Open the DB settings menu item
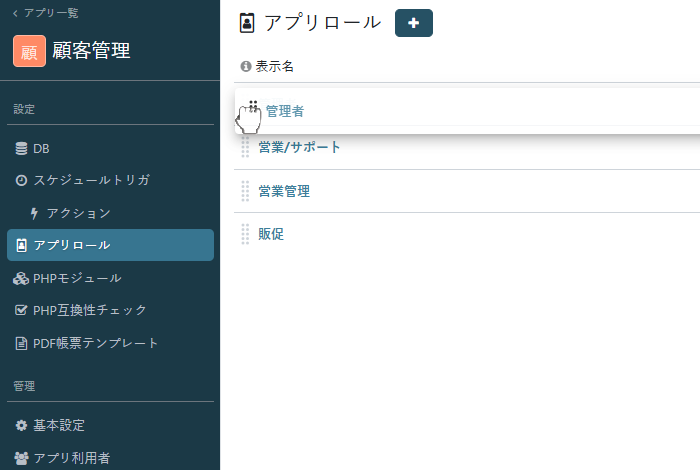The image size is (700, 470). pyautogui.click(x=41, y=149)
